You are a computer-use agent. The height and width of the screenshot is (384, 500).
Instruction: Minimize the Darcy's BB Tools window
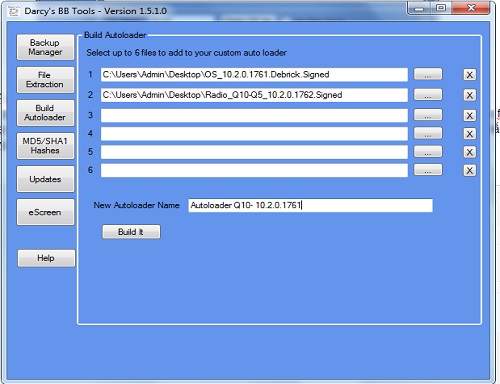[x=419, y=8]
